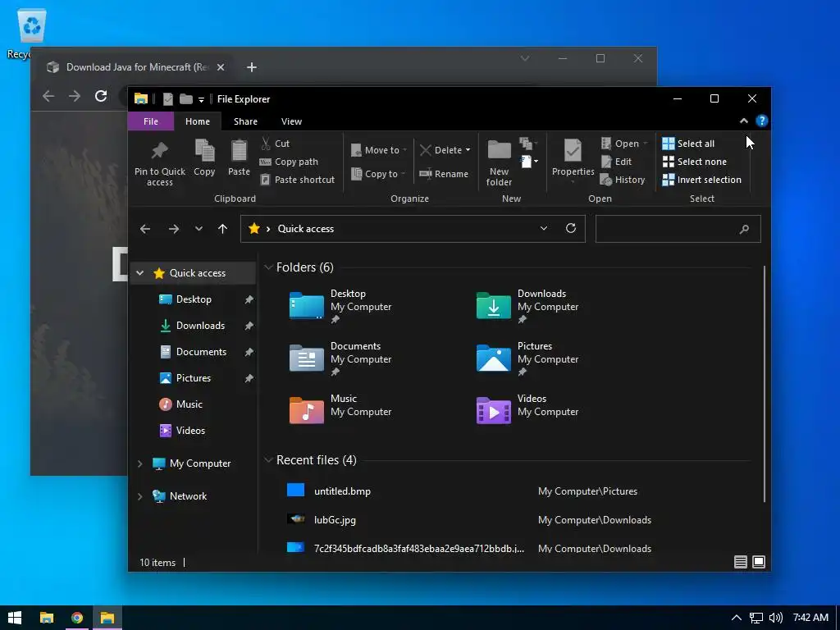Expand the address bar history dropdown

544,229
